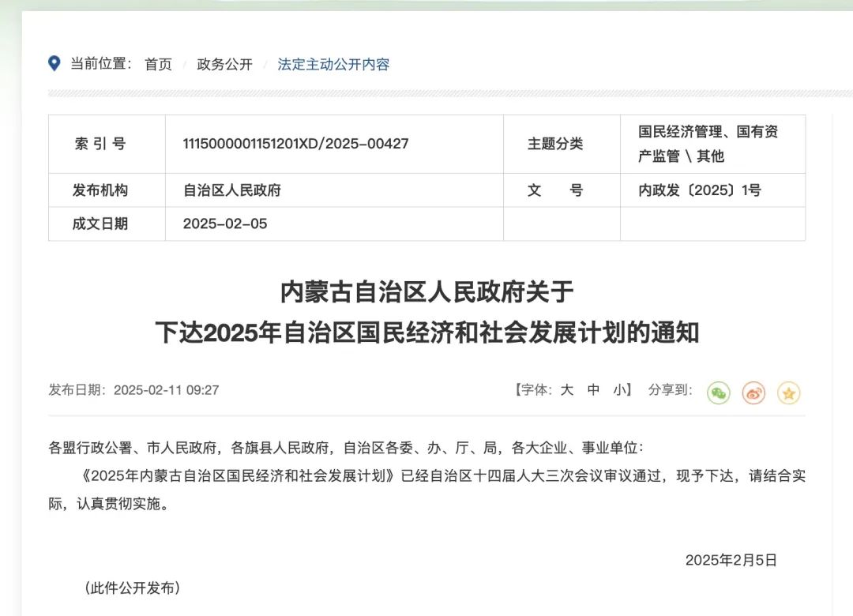Click the 字体 label

pyautogui.click(x=536, y=389)
